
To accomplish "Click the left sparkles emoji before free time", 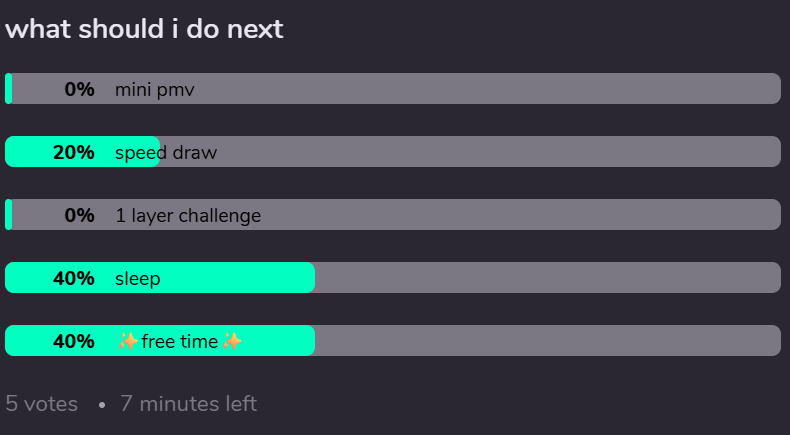I will (x=128, y=341).
